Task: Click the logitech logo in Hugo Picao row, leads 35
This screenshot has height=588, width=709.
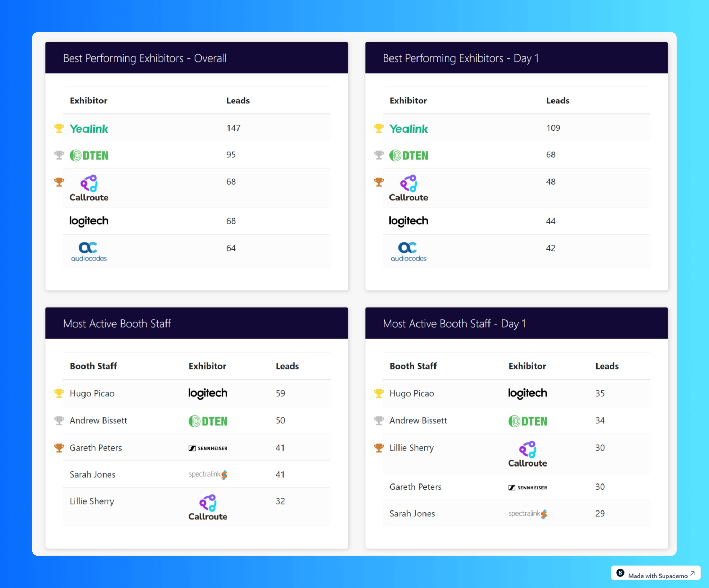Action: click(527, 393)
